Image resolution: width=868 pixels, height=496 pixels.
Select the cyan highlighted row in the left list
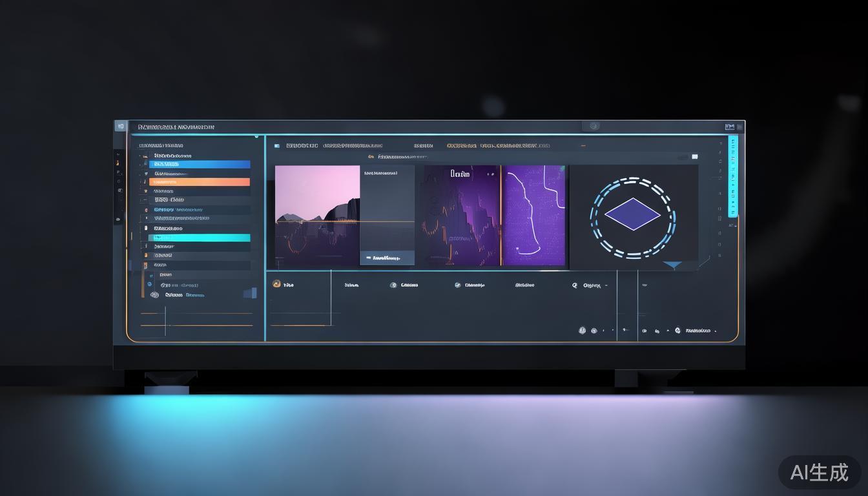tap(200, 238)
